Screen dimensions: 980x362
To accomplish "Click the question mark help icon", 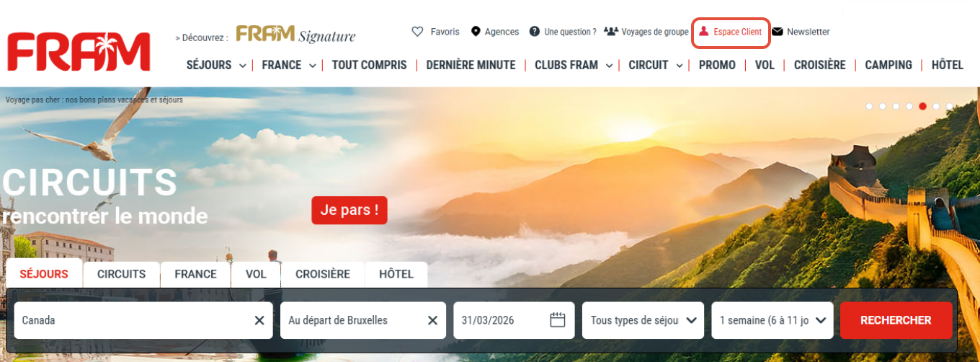I will tap(534, 32).
